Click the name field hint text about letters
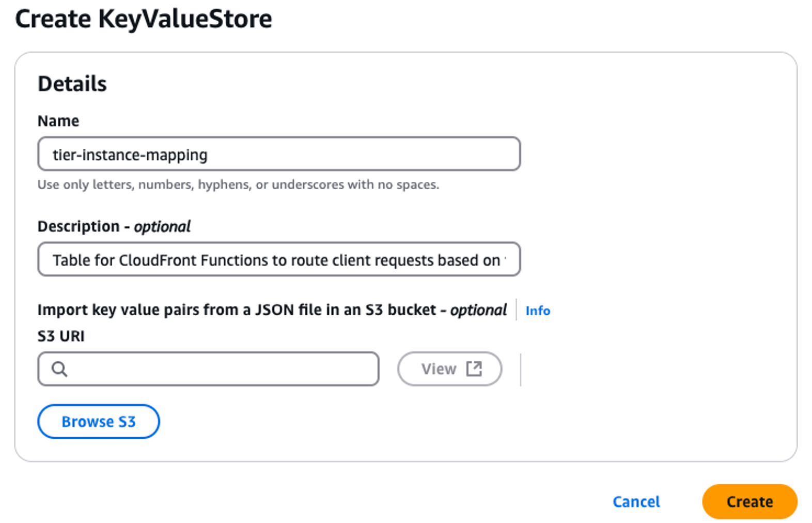The height and width of the screenshot is (523, 812). pyautogui.click(x=238, y=184)
